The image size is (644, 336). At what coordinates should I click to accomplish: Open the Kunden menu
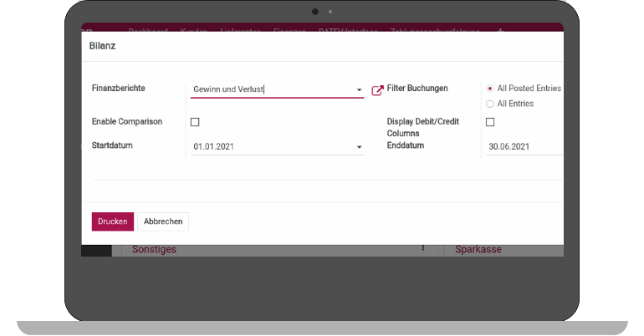tap(193, 32)
